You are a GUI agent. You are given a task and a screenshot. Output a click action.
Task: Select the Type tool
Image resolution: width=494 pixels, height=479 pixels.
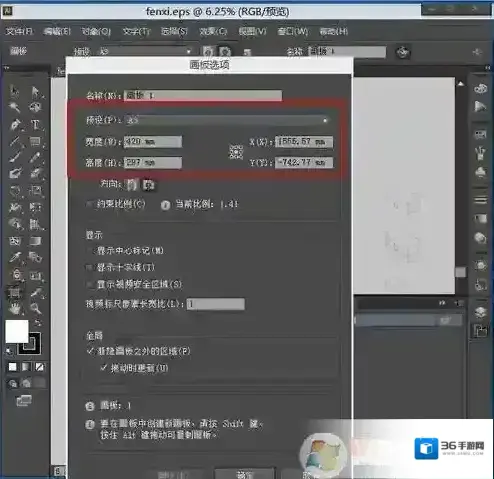[35, 125]
